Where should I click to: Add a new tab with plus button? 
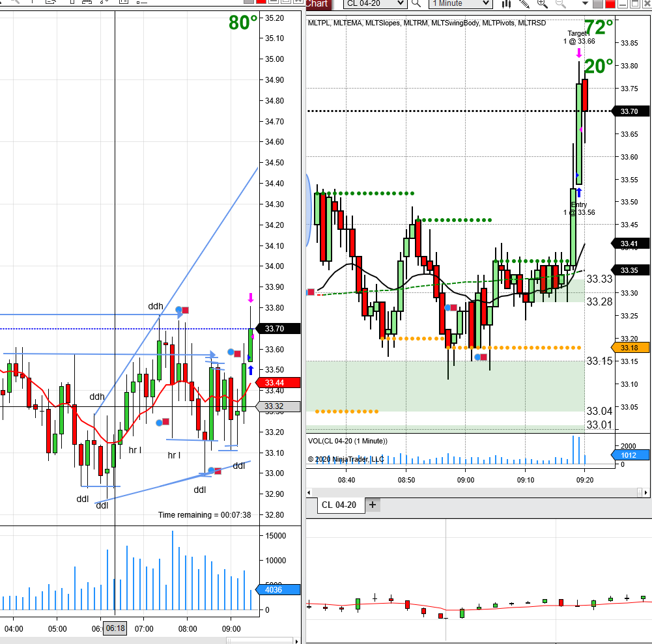pyautogui.click(x=373, y=505)
